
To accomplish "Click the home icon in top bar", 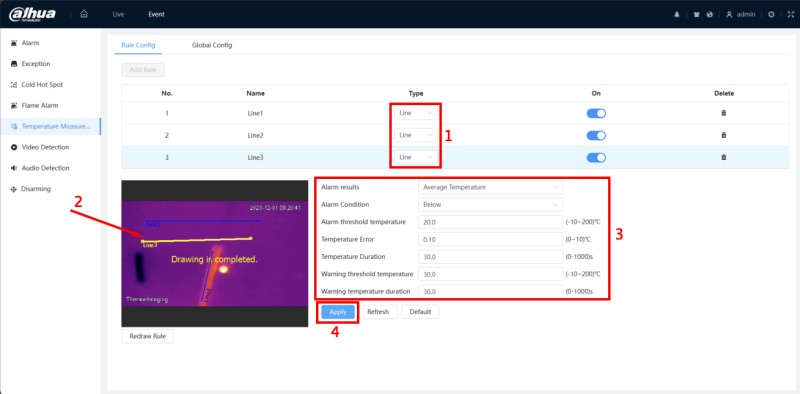I will tap(84, 14).
